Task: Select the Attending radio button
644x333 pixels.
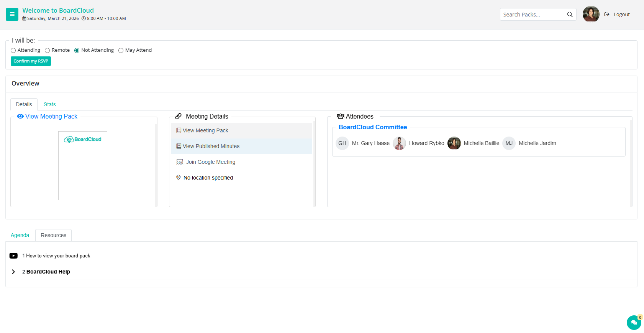Action: 13,50
